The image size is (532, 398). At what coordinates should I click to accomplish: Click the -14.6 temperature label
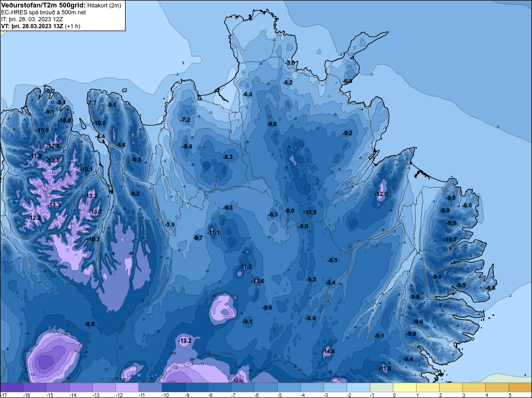pyautogui.click(x=328, y=351)
